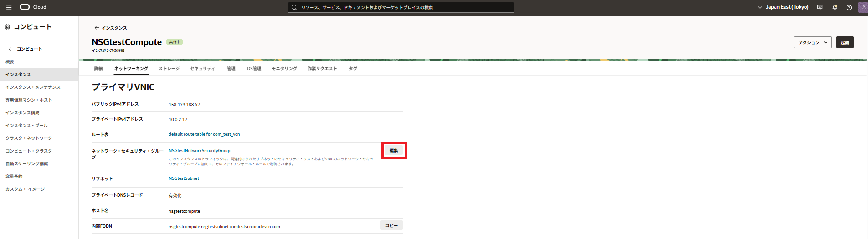Image resolution: width=868 pixels, height=239 pixels.
Task: Open 自動スケーリング構成 in the sidebar
Action: (x=26, y=163)
